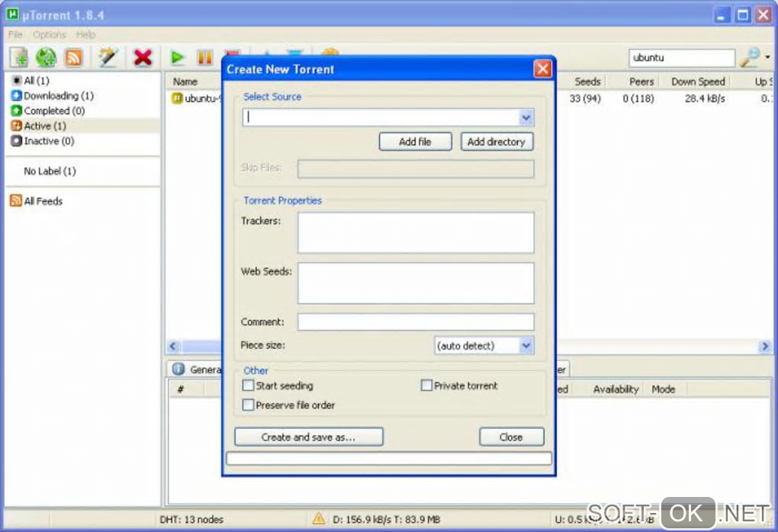Open the Piece size dropdown
The width and height of the screenshot is (778, 532).
click(526, 345)
